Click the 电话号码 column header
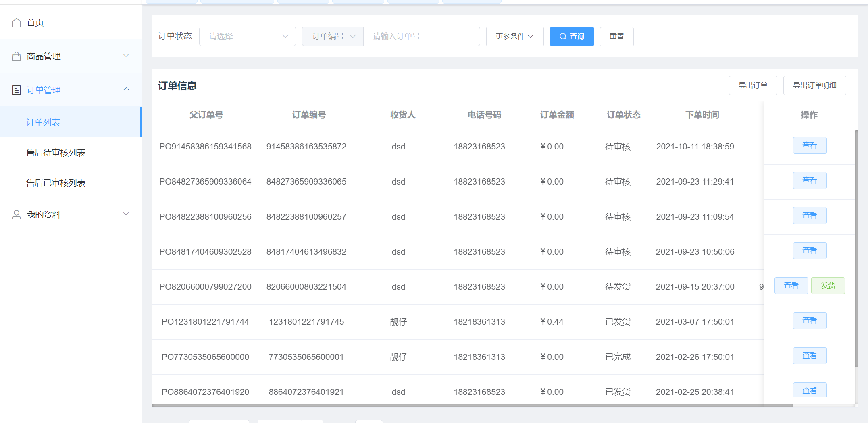Image resolution: width=868 pixels, height=423 pixels. (x=484, y=115)
